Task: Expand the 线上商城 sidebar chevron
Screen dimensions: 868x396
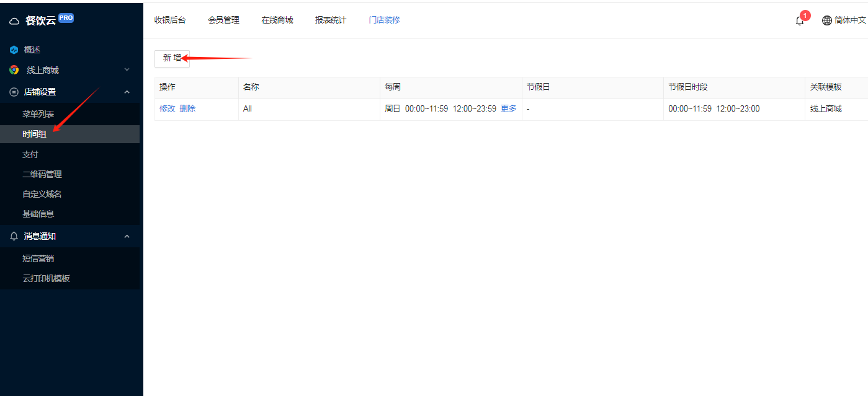Action: tap(127, 69)
